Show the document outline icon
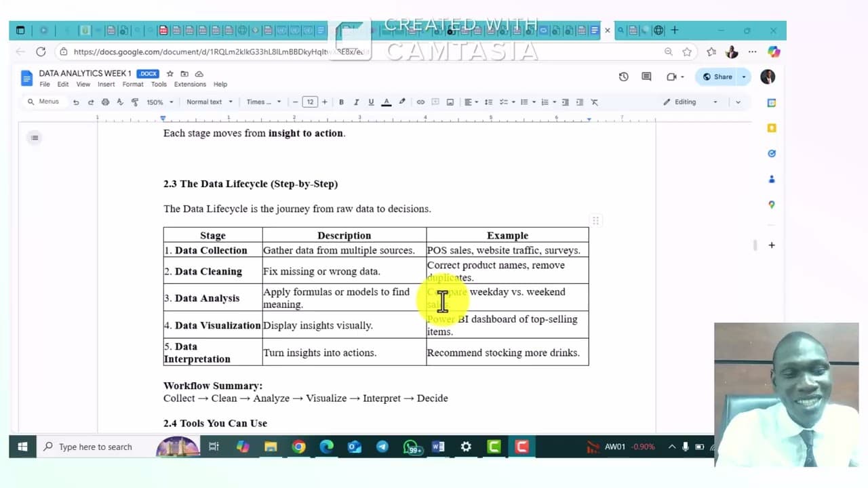Image resolution: width=868 pixels, height=488 pixels. point(35,138)
